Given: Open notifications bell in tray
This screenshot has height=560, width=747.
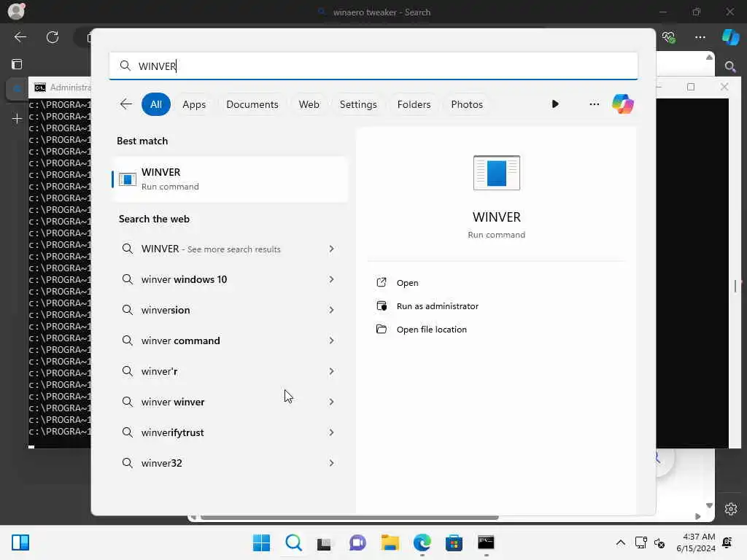Looking at the screenshot, I should (x=727, y=542).
